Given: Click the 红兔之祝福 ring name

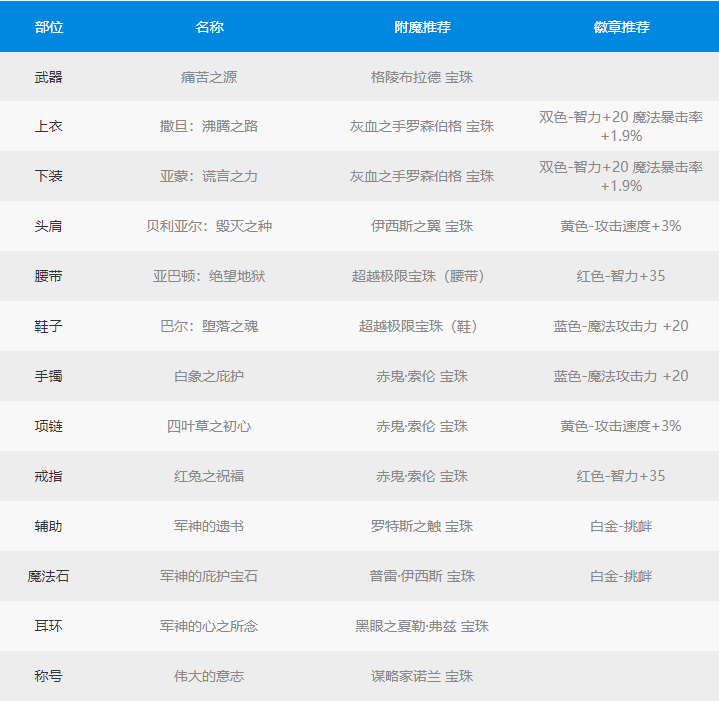Looking at the screenshot, I should (x=209, y=476).
